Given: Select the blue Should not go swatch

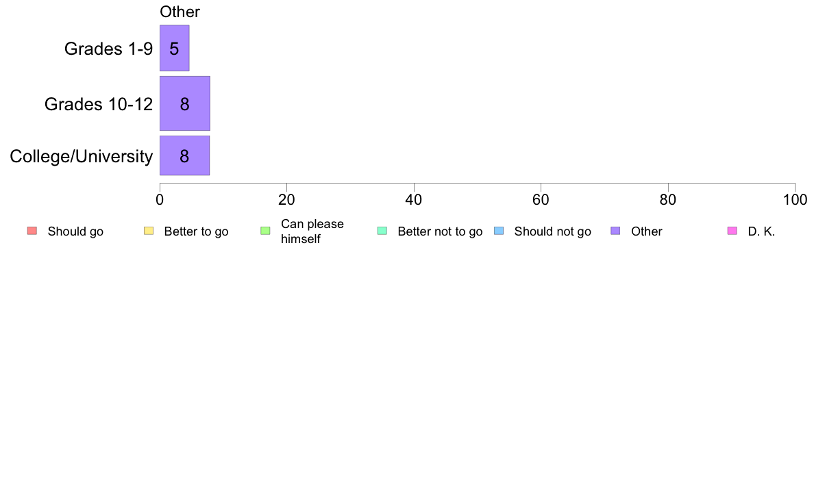Looking at the screenshot, I should [499, 231].
